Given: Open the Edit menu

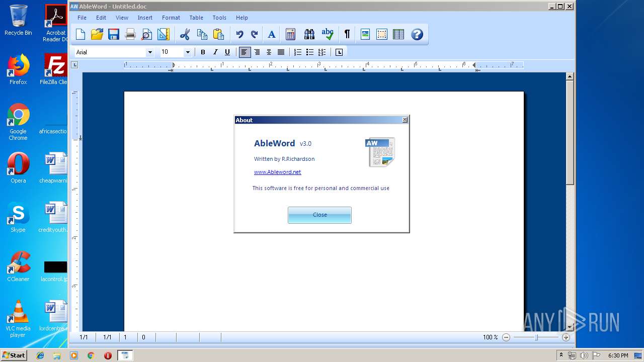Looking at the screenshot, I should [x=101, y=18].
